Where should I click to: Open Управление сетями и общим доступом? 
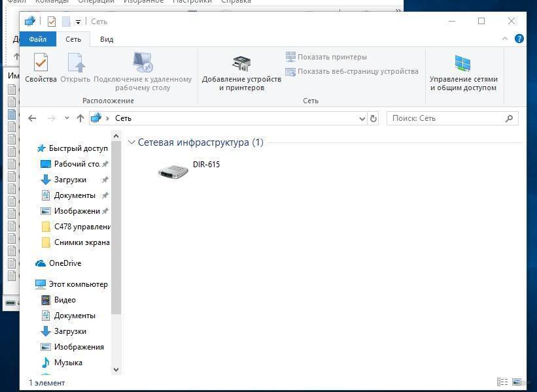pos(463,73)
